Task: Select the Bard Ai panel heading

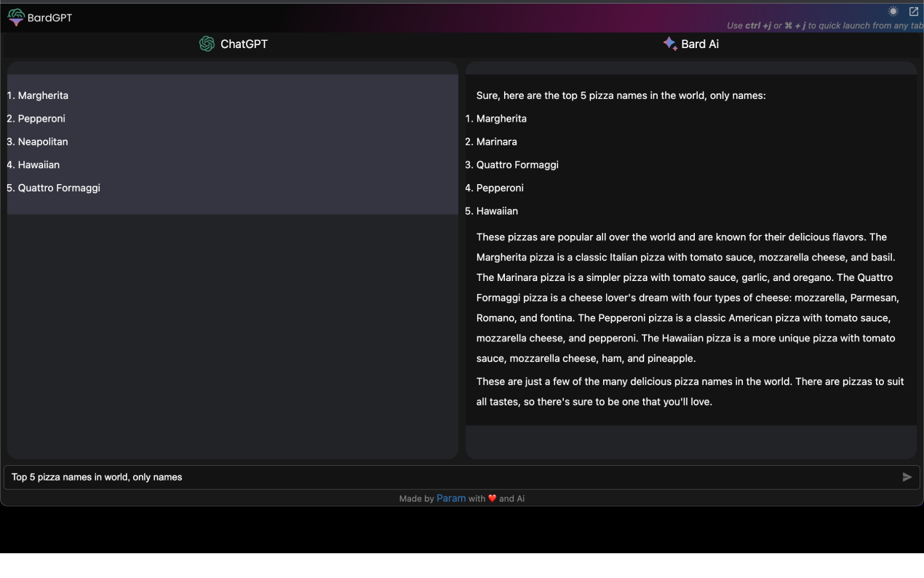Action: [700, 44]
